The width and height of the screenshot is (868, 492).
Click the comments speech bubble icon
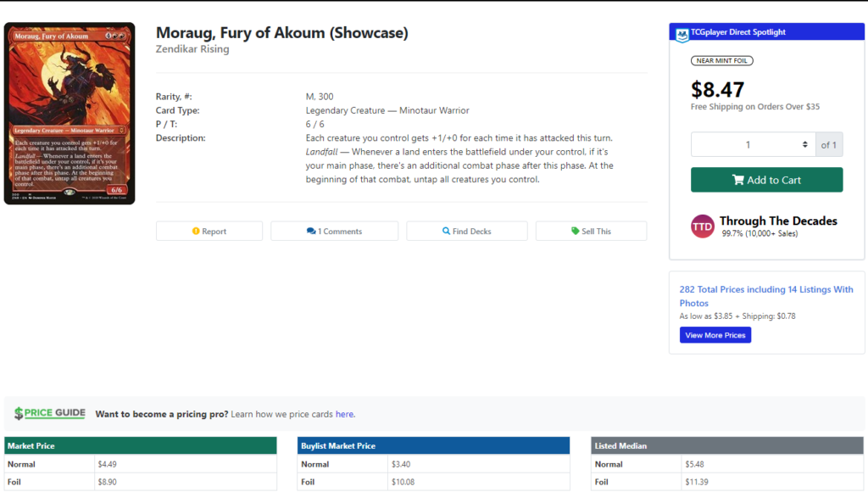click(311, 231)
